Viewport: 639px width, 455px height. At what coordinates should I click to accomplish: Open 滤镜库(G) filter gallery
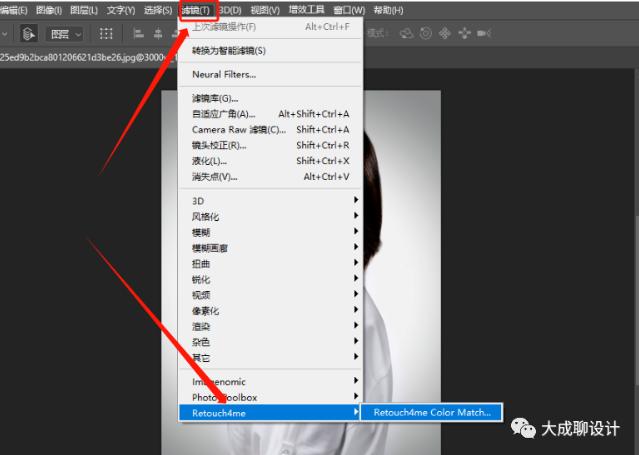coord(271,98)
